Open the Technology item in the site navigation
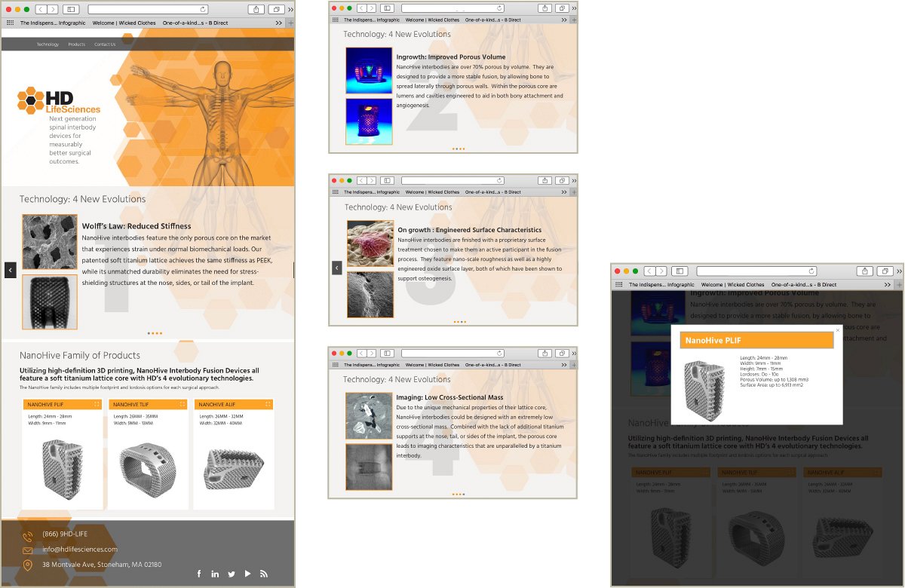This screenshot has height=588, width=905. coord(48,44)
